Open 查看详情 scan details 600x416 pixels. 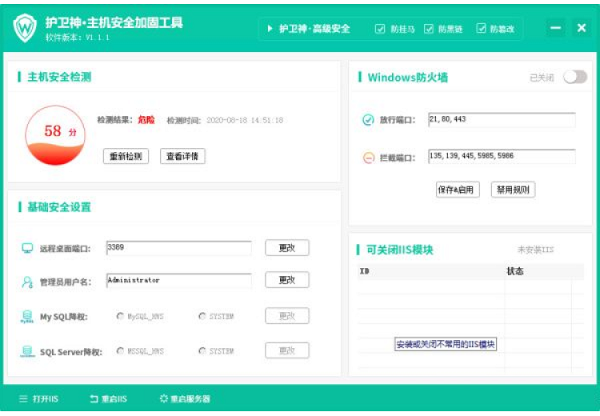point(183,156)
